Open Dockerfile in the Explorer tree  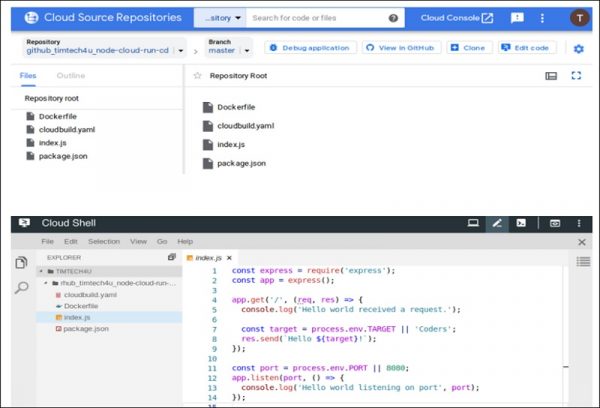click(81, 306)
